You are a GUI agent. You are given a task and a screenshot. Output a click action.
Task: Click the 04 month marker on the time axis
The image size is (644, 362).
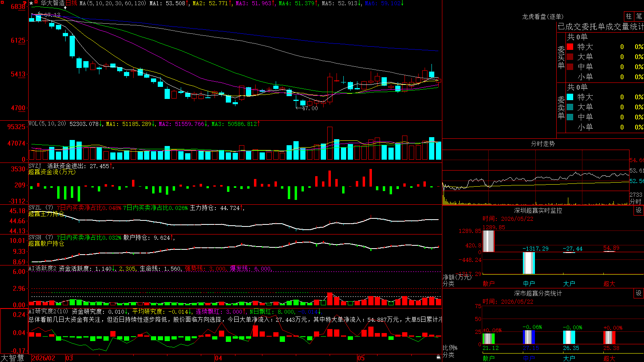[219, 358]
